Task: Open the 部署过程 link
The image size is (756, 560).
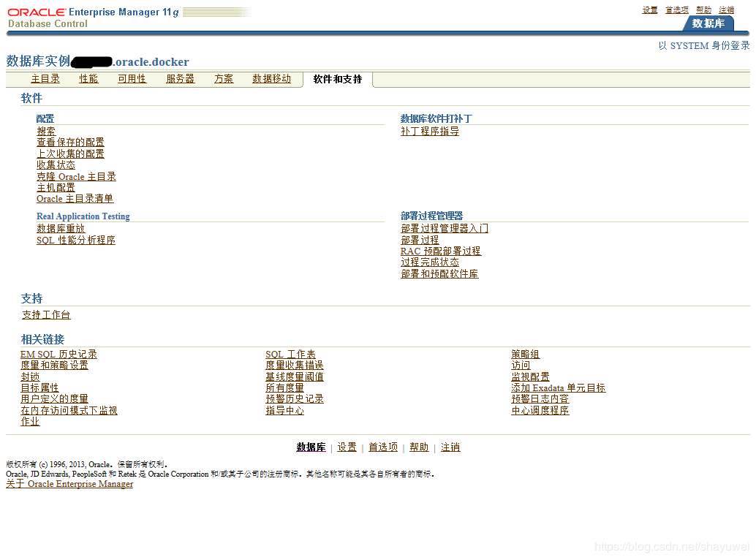Action: pos(420,240)
